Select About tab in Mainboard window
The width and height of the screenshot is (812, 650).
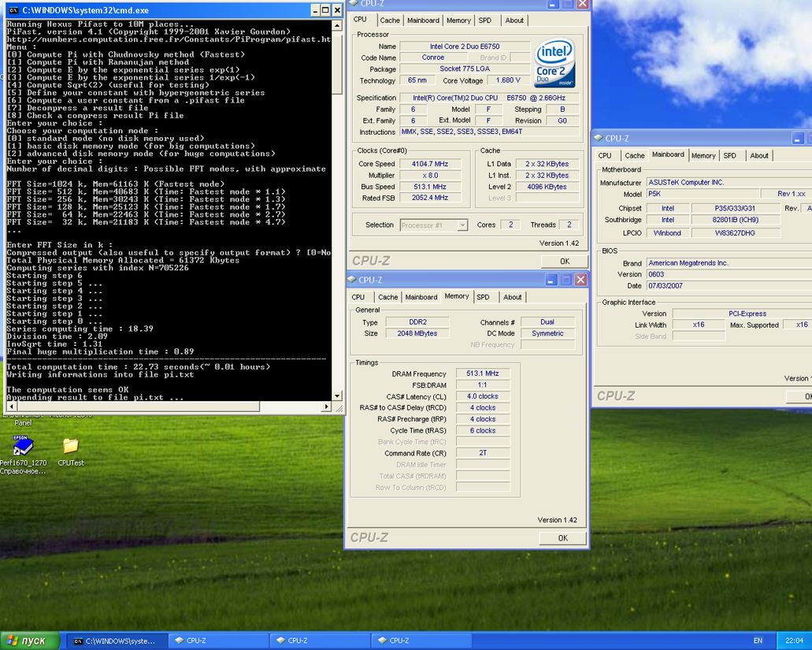(759, 155)
